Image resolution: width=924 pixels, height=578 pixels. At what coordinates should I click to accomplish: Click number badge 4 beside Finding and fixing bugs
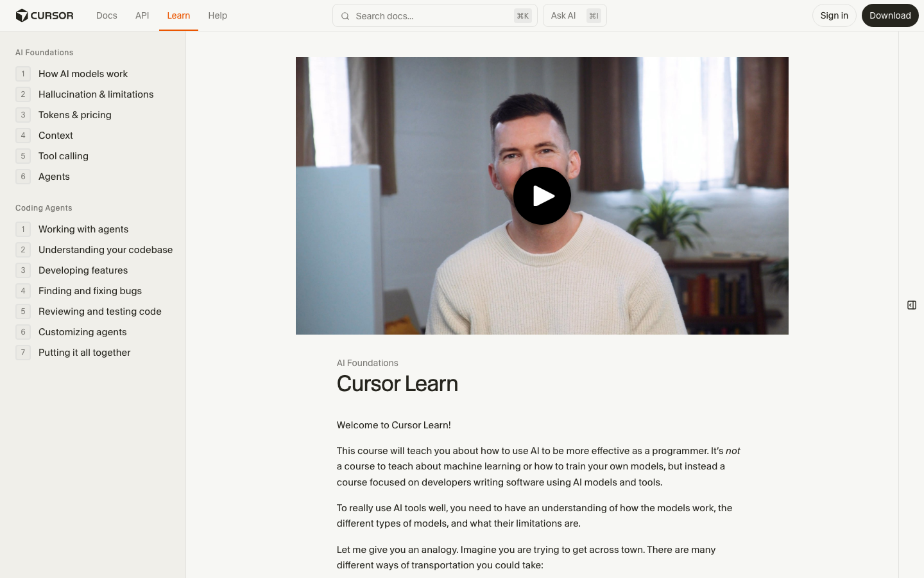[x=23, y=291]
